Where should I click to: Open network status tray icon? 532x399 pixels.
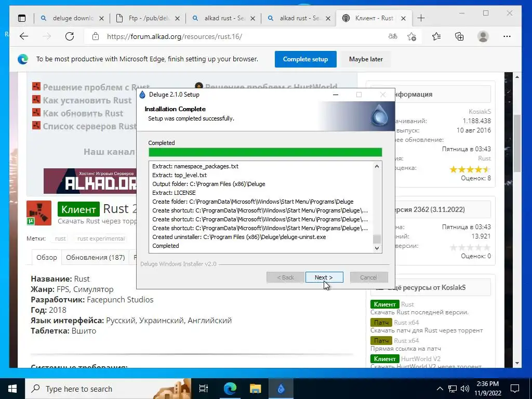point(453,389)
